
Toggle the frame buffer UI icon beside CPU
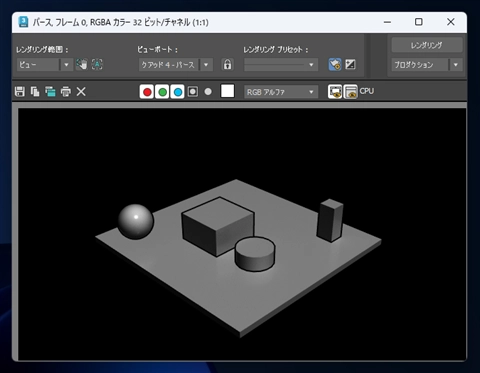350,91
